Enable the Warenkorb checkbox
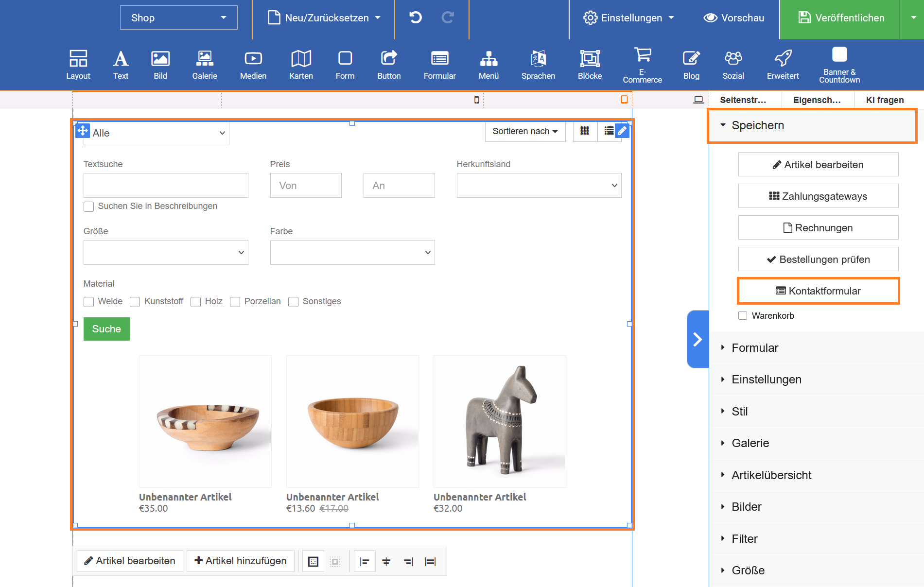 click(743, 315)
